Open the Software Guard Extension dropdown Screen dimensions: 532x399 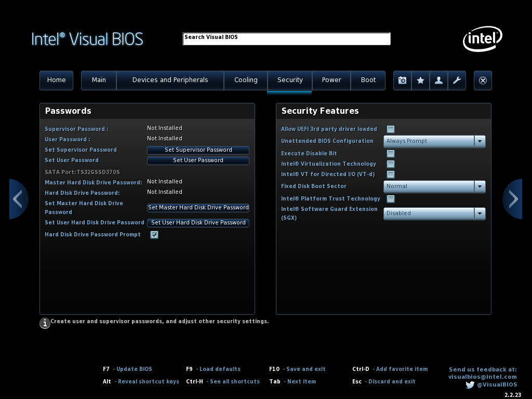pyautogui.click(x=434, y=214)
